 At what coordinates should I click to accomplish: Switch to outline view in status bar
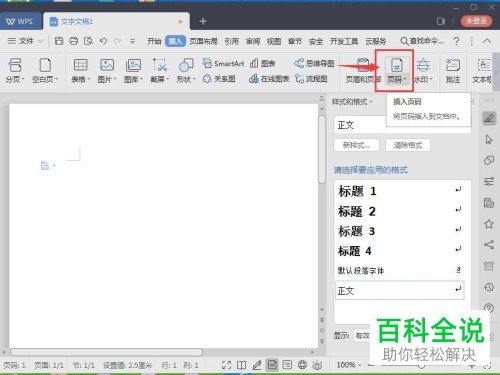click(x=287, y=365)
